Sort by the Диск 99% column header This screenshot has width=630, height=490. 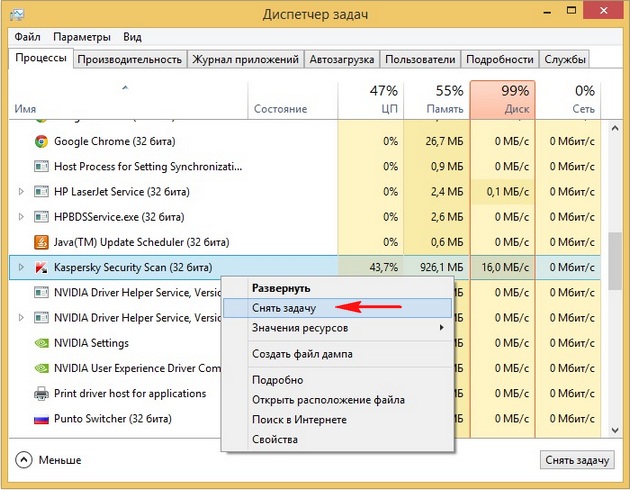[503, 100]
